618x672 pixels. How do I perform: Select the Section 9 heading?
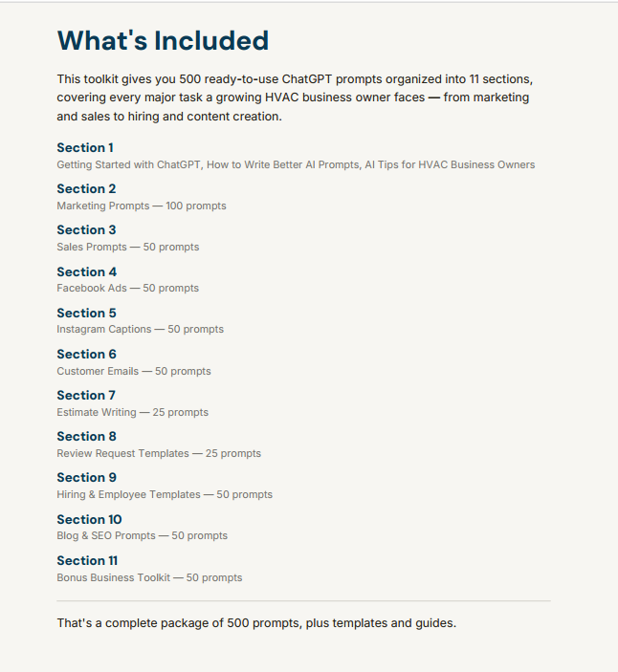[x=87, y=477]
